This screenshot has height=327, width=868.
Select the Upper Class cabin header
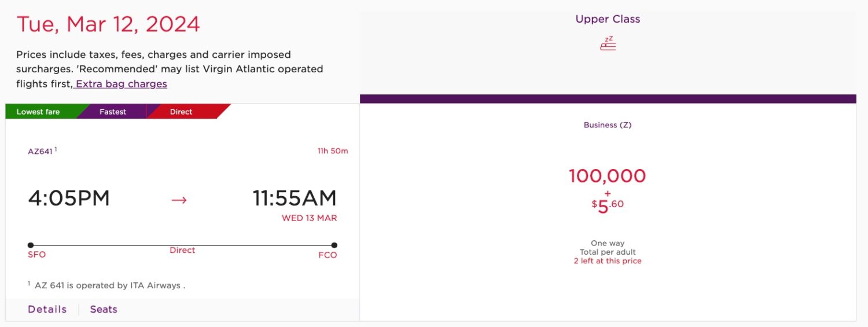tap(608, 19)
